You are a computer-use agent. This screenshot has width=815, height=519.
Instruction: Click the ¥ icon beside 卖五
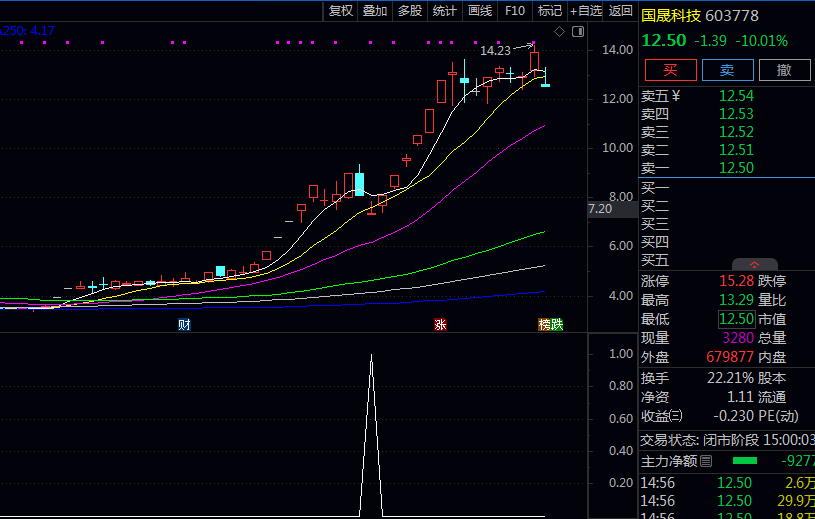(x=676, y=96)
